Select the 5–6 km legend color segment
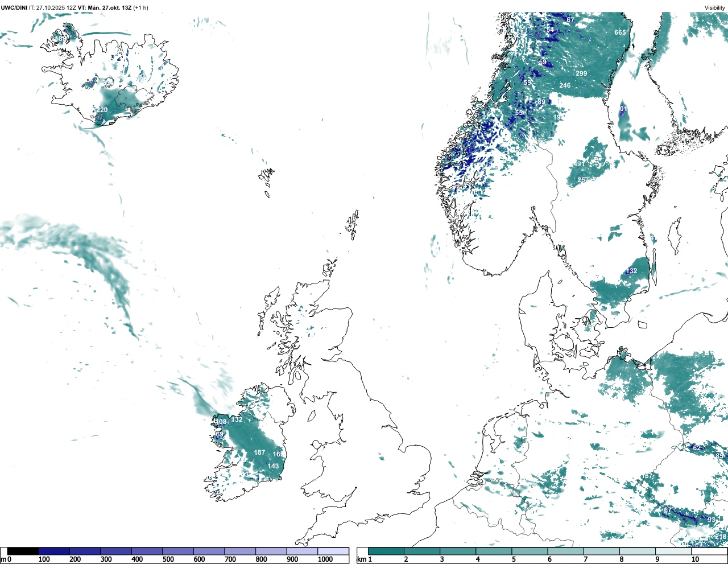This screenshot has height=564, width=728. point(530,551)
